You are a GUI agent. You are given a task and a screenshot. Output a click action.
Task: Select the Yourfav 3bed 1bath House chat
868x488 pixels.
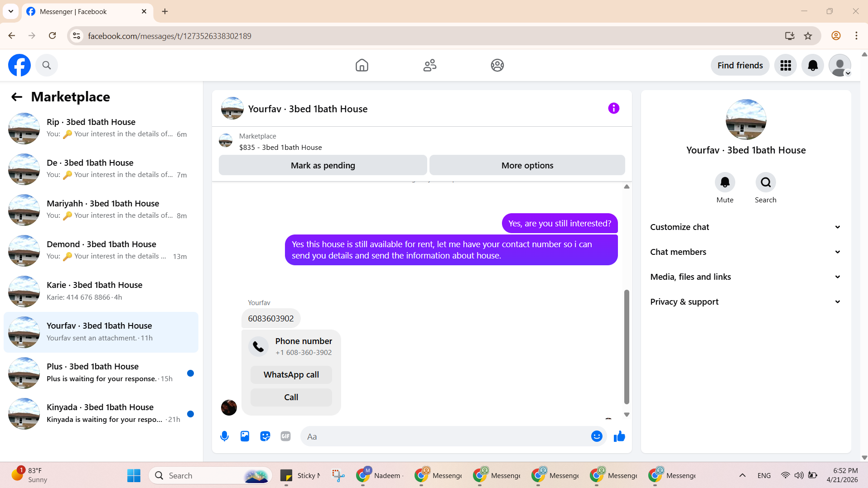[x=101, y=332]
